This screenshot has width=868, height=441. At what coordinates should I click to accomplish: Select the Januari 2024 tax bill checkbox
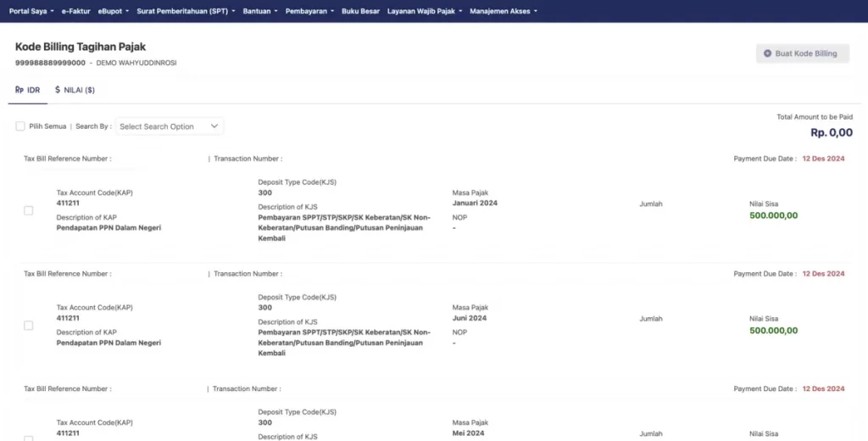(x=28, y=210)
